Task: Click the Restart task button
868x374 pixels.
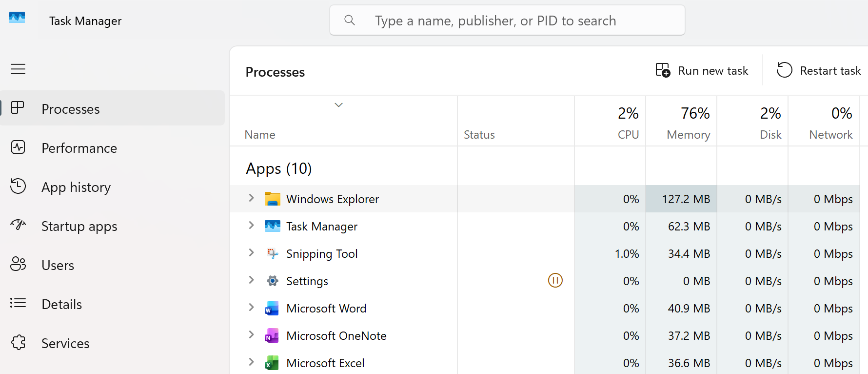Action: click(819, 71)
